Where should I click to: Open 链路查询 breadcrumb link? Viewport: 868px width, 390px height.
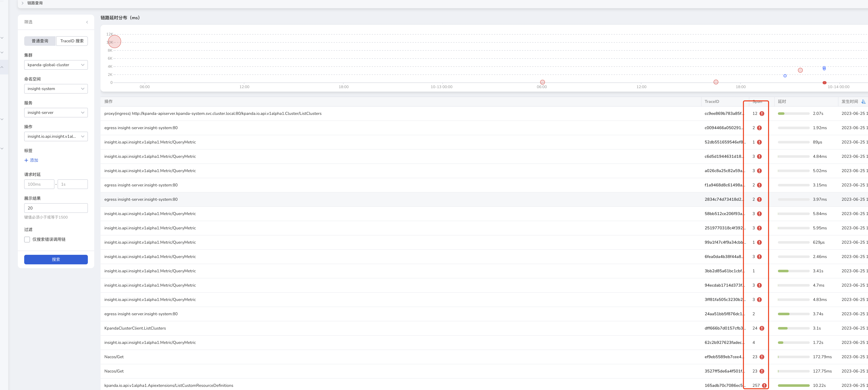click(x=35, y=3)
